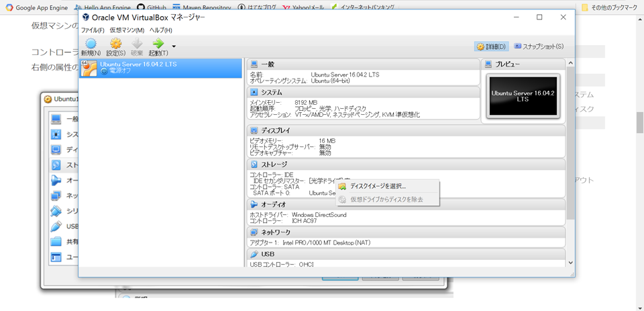Switch to the Snapshots (スナップショット) view
The width and height of the screenshot is (644, 311).
pos(539,47)
